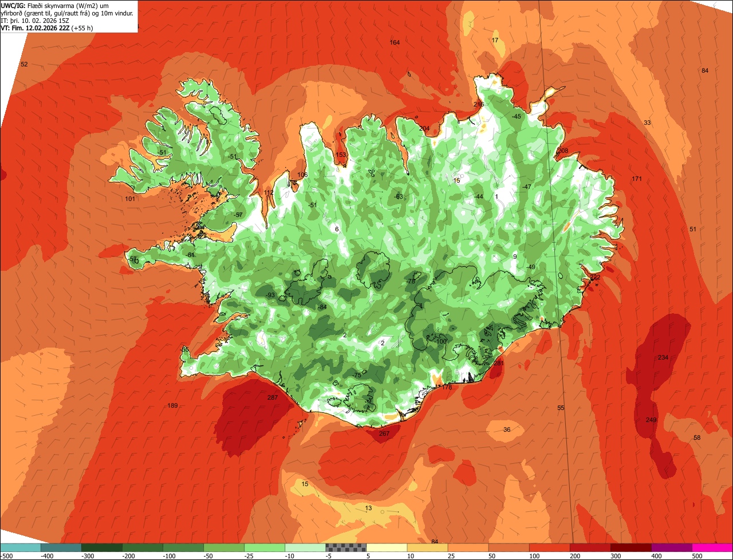Image resolution: width=733 pixels, height=560 pixels.
Task: Click the legend label 500
Action: coord(696,556)
